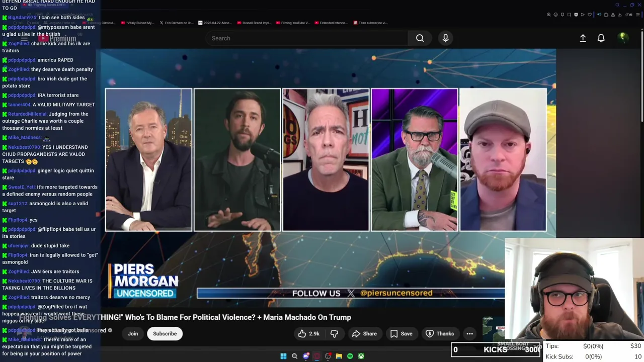Open the browser downloads icon

tap(620, 15)
